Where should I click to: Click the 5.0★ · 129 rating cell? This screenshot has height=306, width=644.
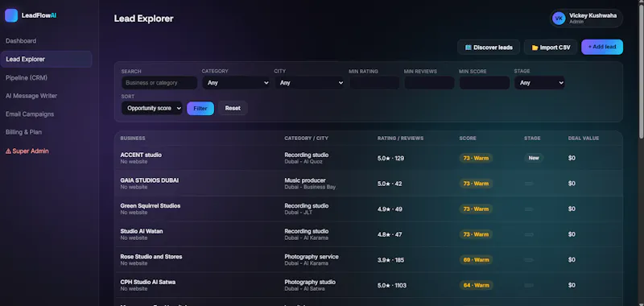click(390, 158)
